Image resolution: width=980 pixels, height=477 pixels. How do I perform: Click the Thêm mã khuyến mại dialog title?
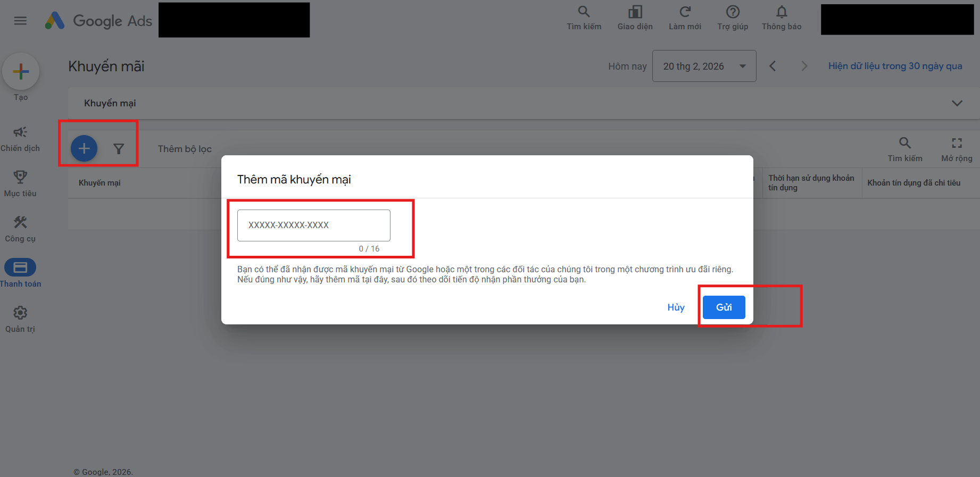pos(294,180)
